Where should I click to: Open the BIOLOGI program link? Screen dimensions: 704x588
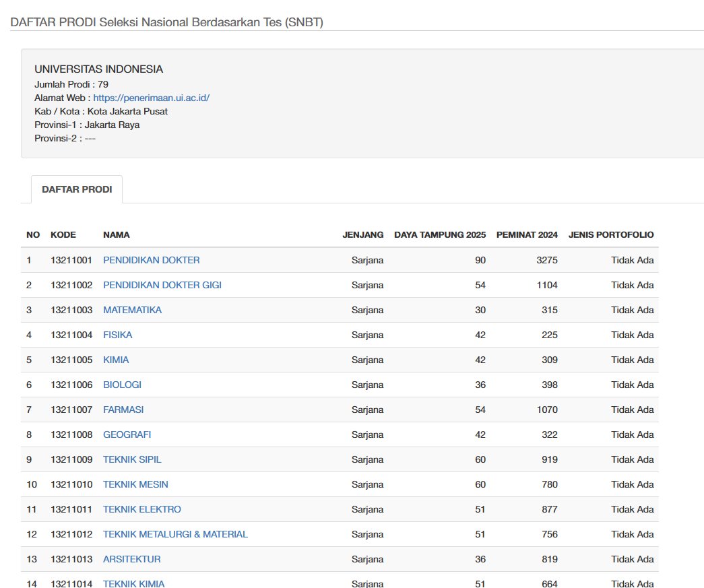click(122, 385)
